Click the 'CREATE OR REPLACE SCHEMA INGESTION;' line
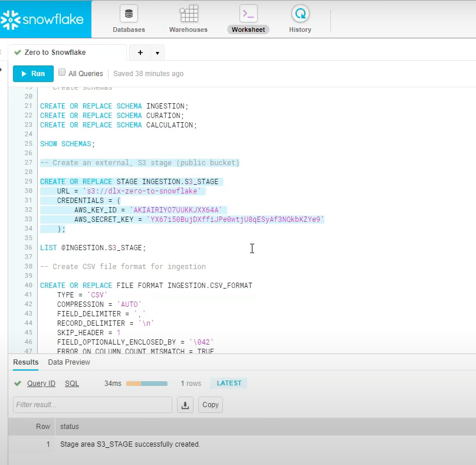 (114, 106)
